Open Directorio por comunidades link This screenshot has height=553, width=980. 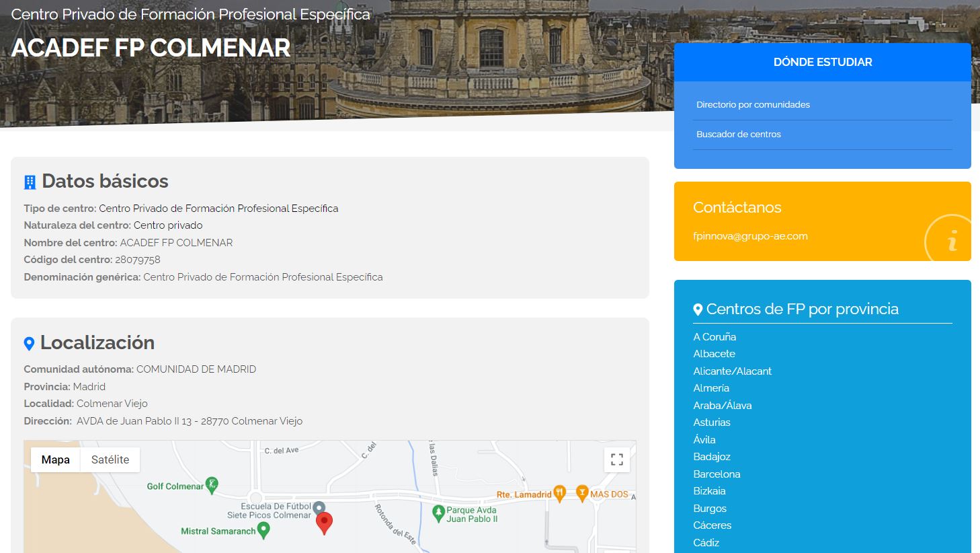pos(753,104)
